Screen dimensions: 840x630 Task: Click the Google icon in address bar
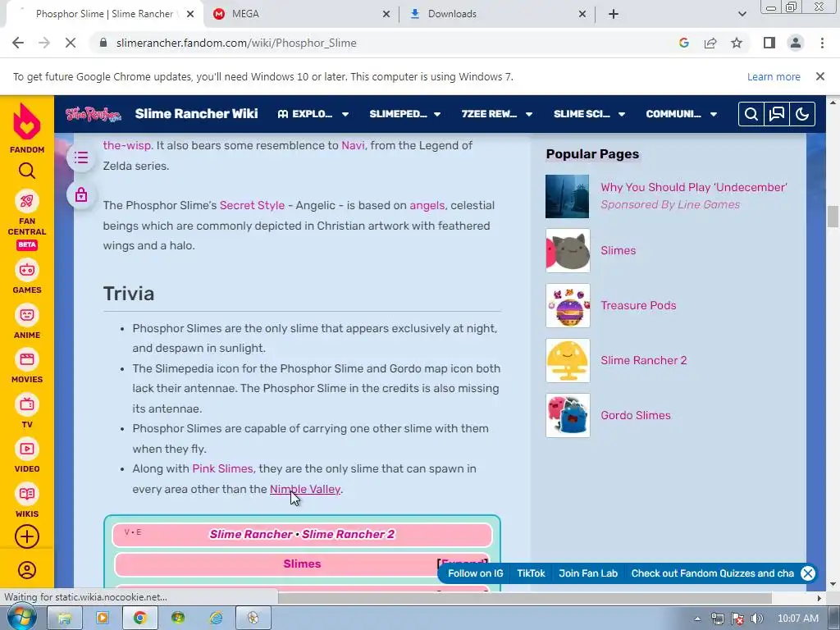click(683, 43)
